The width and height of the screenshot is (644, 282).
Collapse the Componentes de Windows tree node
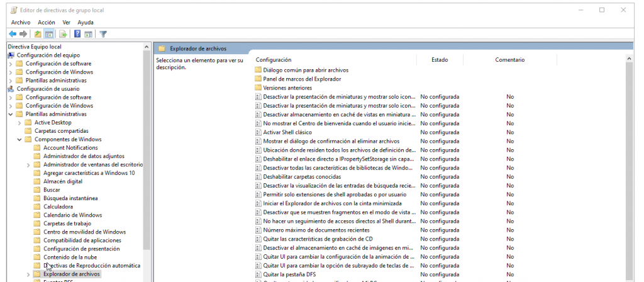point(19,139)
